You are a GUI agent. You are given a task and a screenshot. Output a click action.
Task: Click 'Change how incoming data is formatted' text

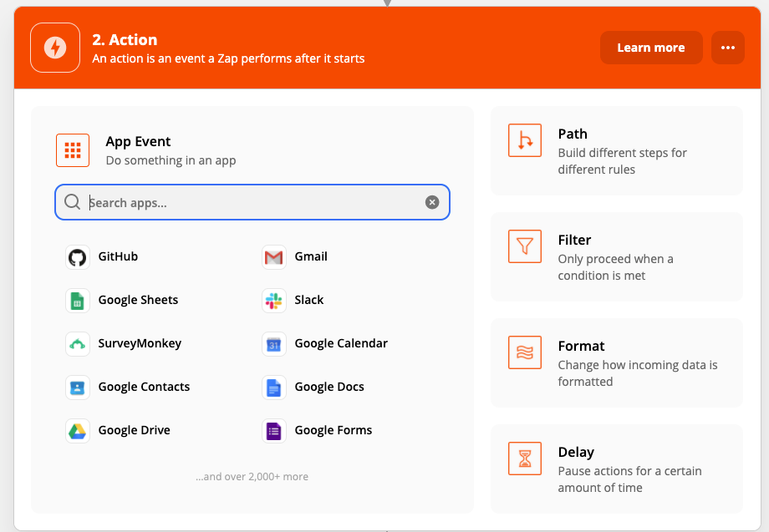(x=638, y=373)
